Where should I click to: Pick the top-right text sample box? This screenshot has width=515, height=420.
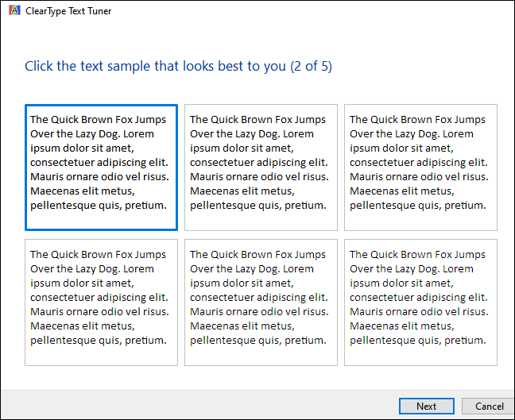[420, 168]
